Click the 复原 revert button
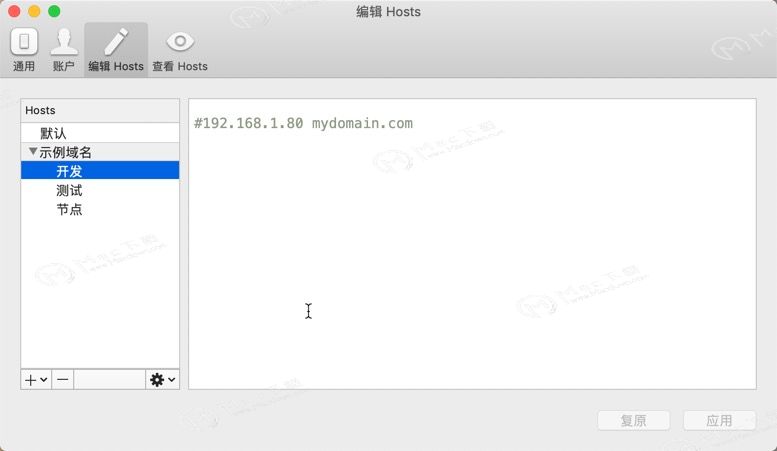The width and height of the screenshot is (777, 451). click(x=634, y=420)
